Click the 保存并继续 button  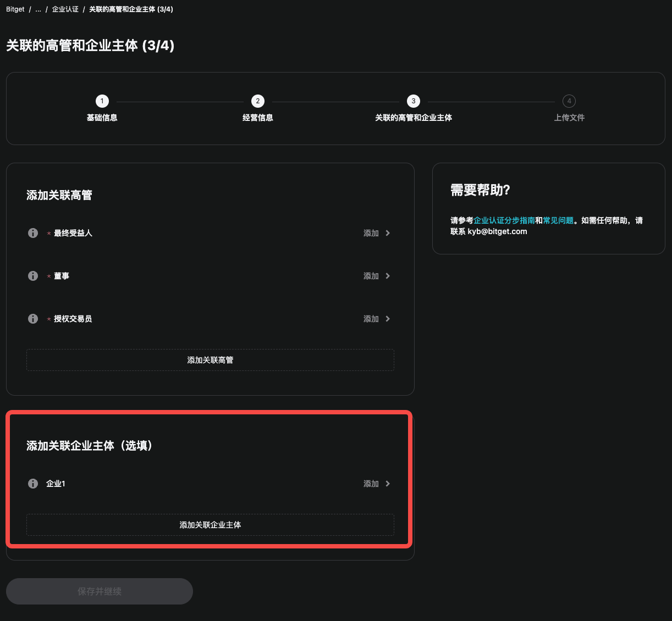tap(99, 591)
